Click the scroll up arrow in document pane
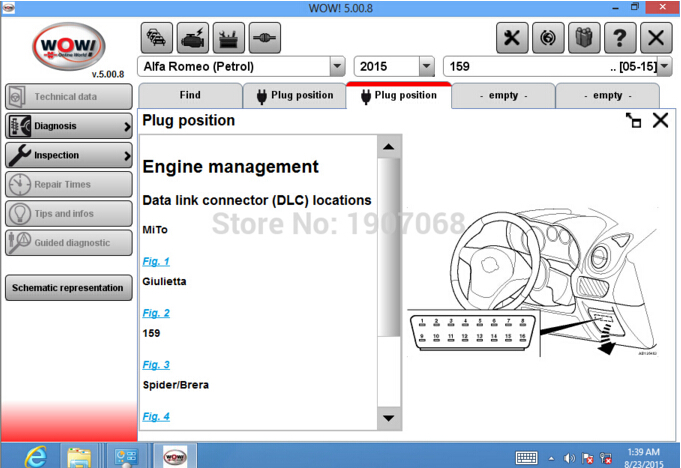 [389, 147]
